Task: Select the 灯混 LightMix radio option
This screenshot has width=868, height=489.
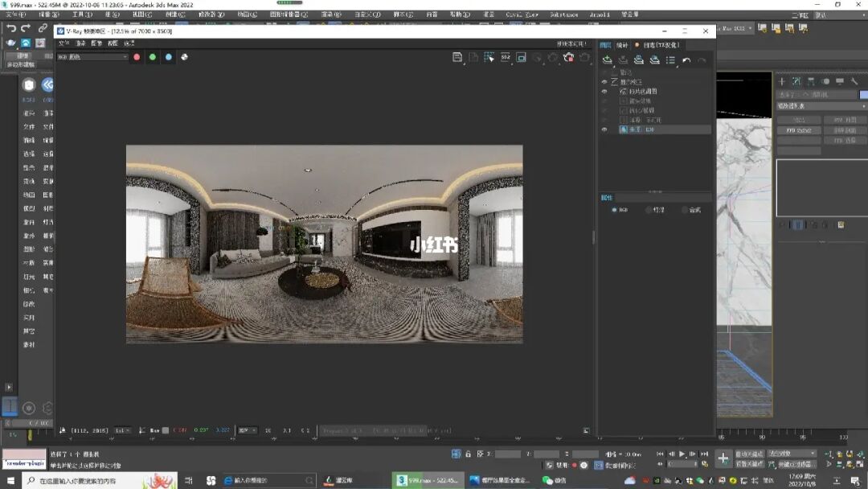Action: point(649,210)
